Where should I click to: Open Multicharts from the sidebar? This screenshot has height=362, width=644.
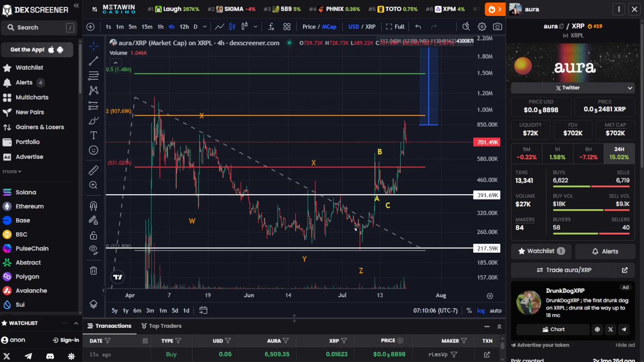[32, 98]
